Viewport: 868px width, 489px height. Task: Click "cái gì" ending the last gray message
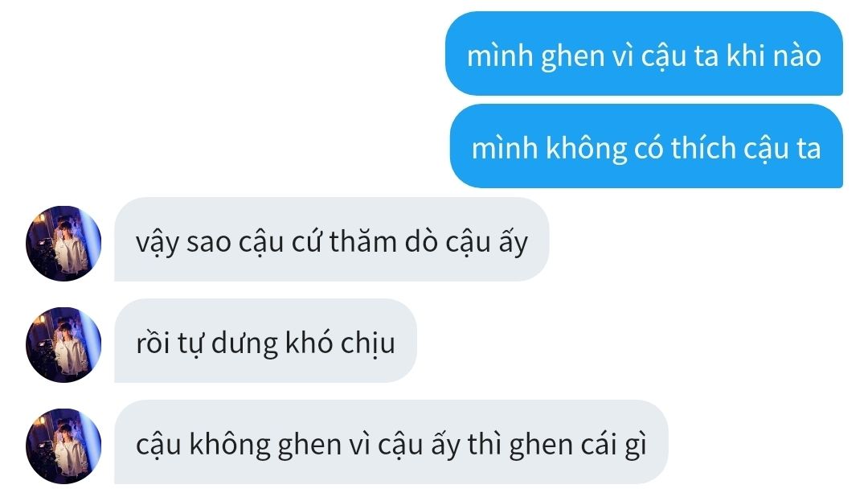point(613,446)
